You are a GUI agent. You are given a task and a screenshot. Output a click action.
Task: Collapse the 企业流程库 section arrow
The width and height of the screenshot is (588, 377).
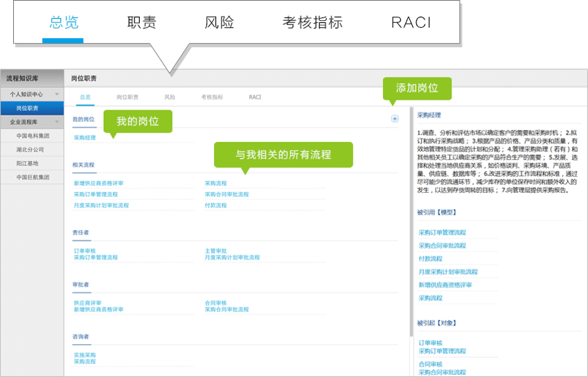click(x=57, y=122)
